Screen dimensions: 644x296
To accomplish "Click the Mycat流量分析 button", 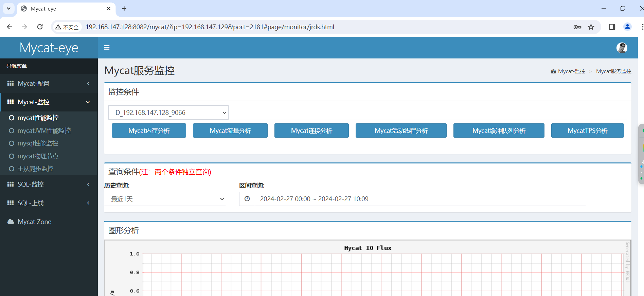I will [x=230, y=130].
